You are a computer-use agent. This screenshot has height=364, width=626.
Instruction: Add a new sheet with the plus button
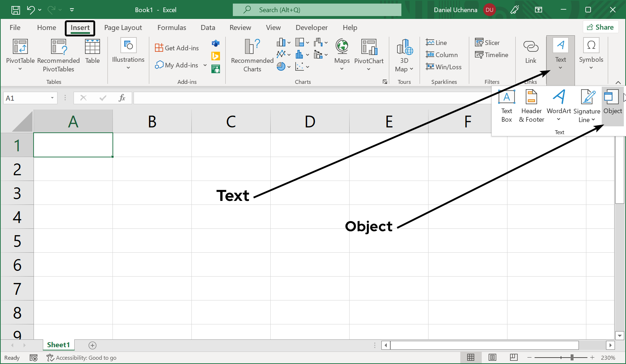point(92,345)
